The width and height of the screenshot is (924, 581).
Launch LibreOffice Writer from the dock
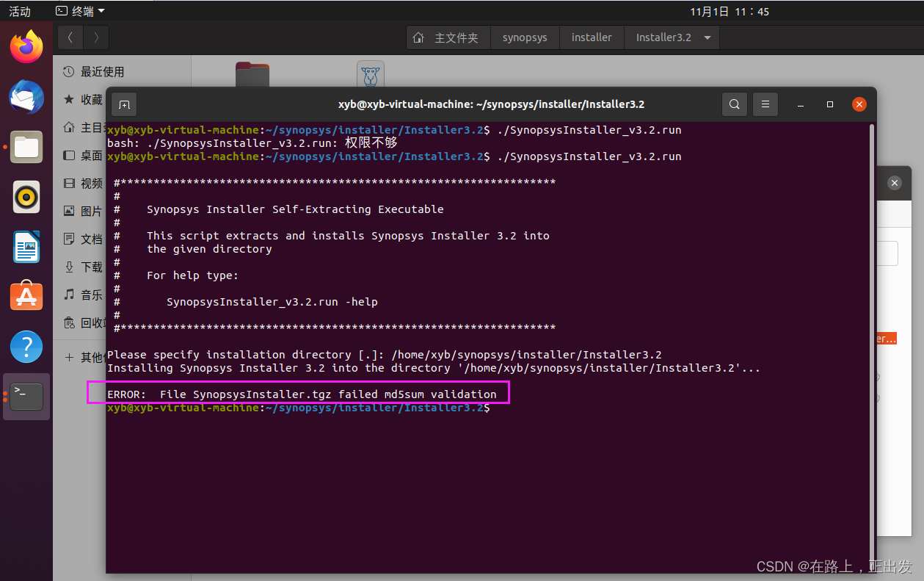(x=26, y=247)
